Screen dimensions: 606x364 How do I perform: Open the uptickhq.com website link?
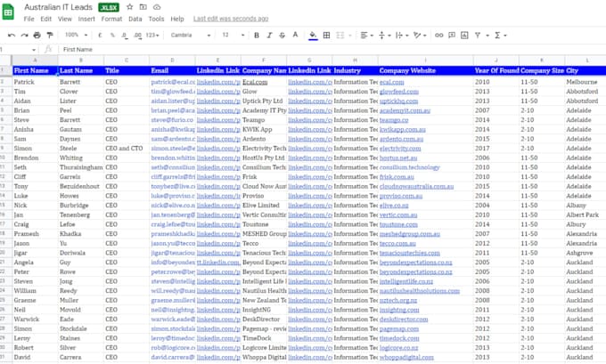pyautogui.click(x=398, y=101)
